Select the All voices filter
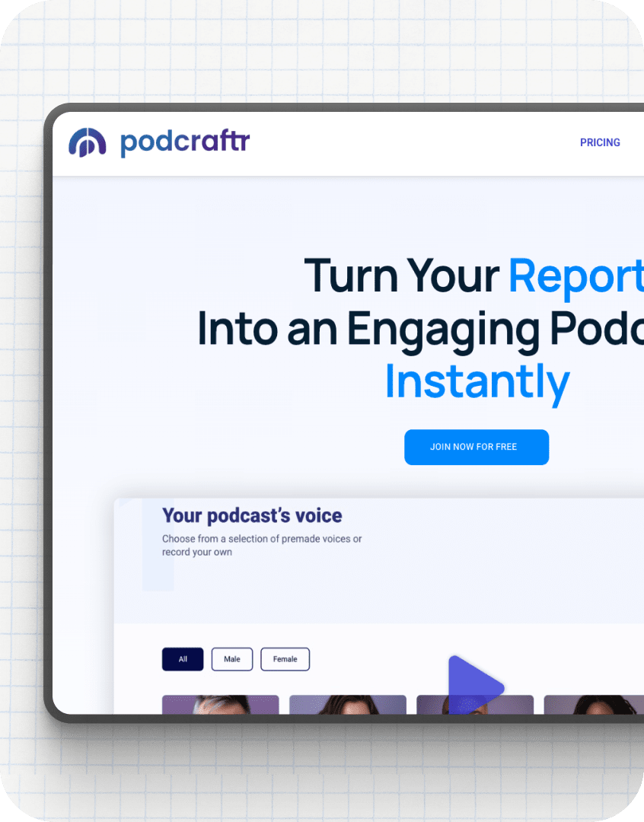 pyautogui.click(x=183, y=659)
